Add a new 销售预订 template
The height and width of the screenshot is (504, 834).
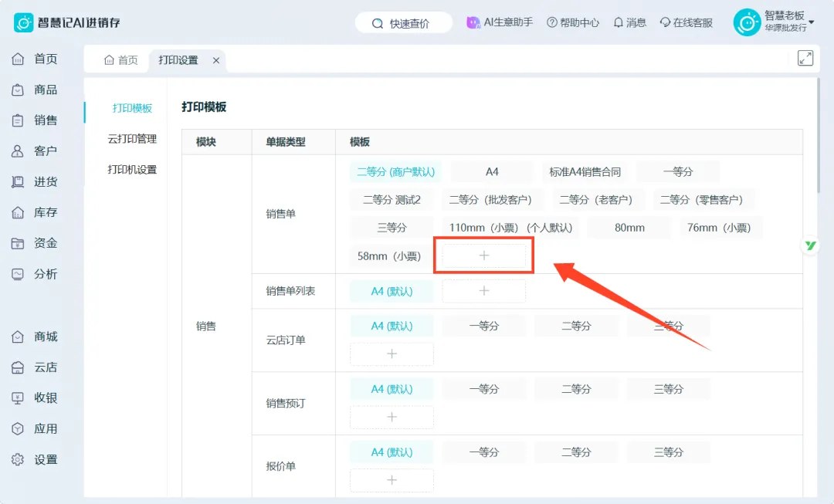click(392, 418)
